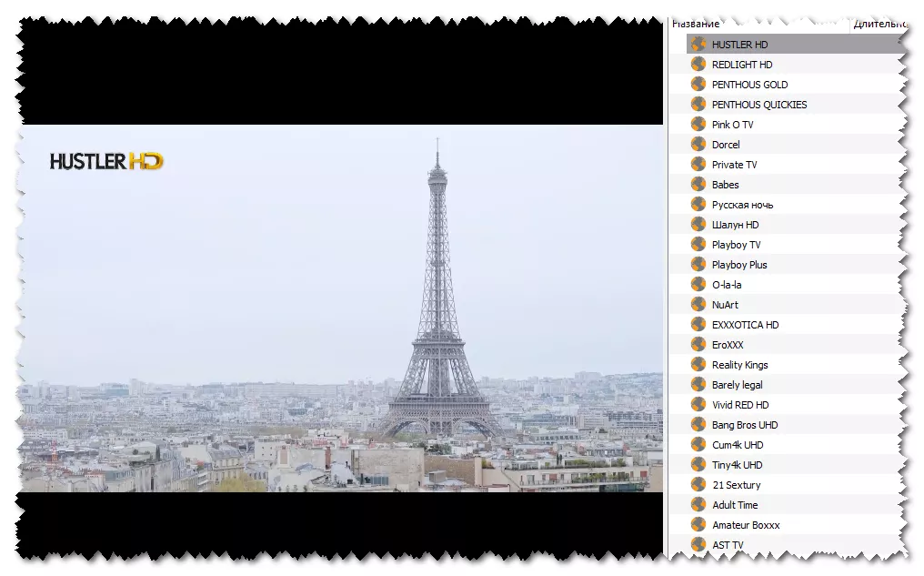Click the globe icon beside AST TV
The image size is (924, 576).
698,545
